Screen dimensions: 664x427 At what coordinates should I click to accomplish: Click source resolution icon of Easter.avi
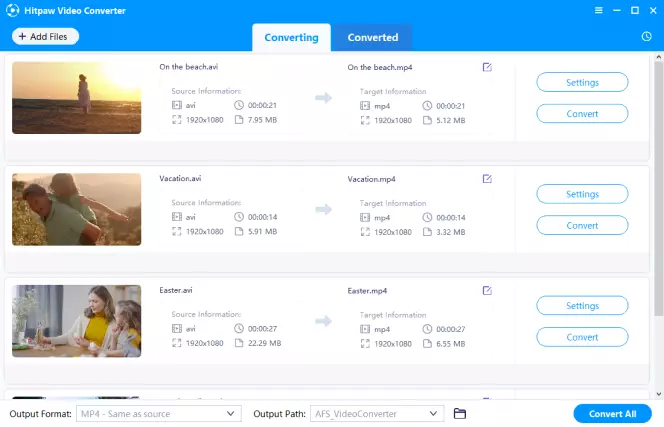click(x=177, y=343)
